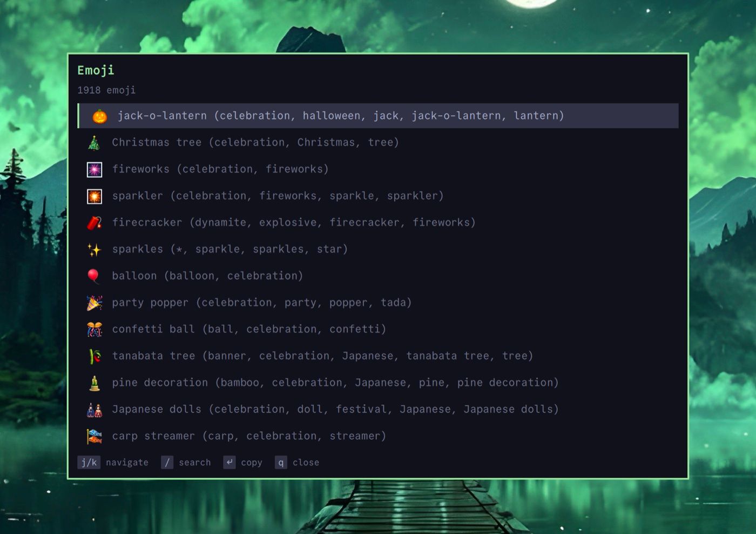756x534 pixels.
Task: Click the 'copy' label in footer
Action: (252, 463)
